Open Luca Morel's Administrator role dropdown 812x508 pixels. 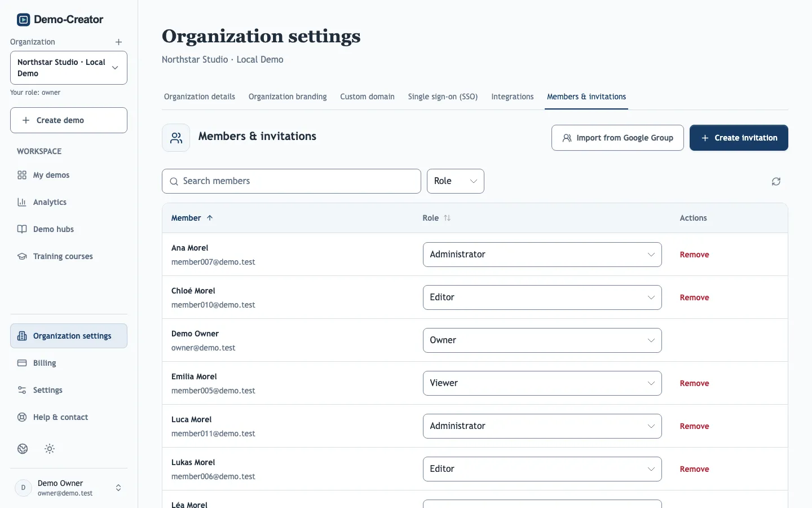point(542,426)
